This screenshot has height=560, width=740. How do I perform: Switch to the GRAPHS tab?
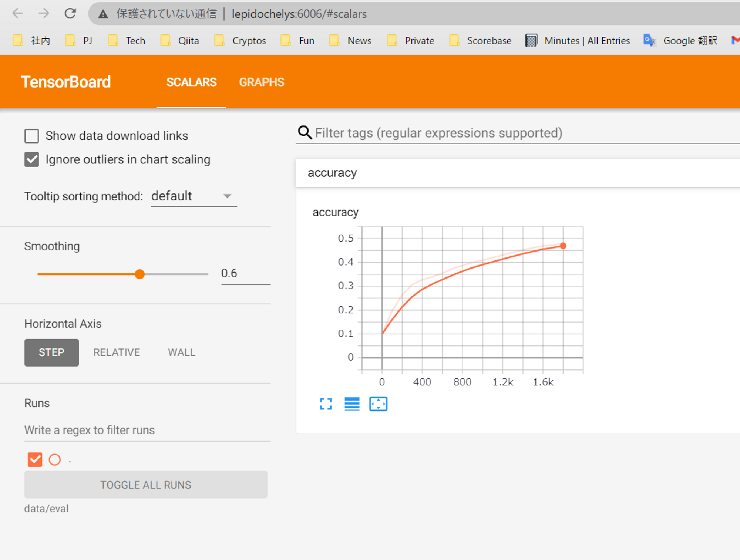(262, 82)
